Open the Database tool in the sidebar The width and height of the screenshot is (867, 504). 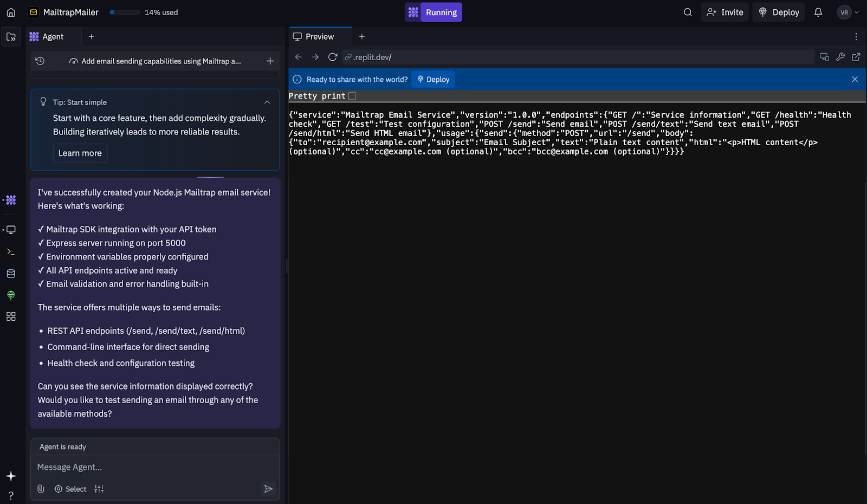[11, 274]
